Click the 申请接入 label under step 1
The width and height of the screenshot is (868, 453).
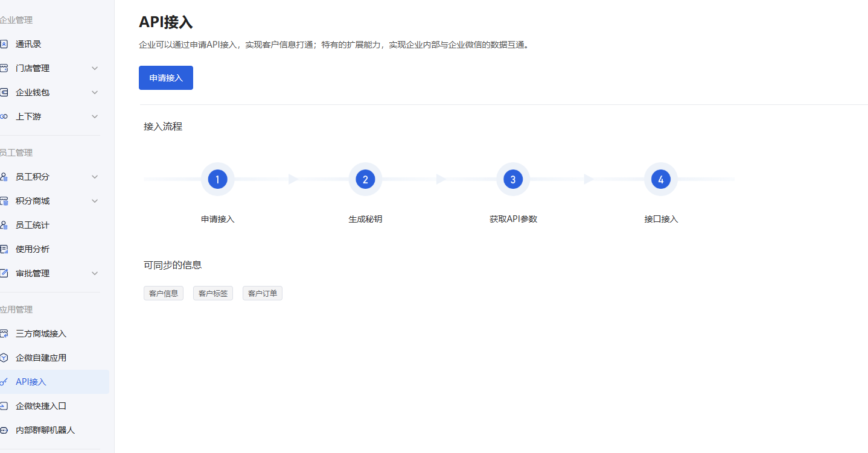click(217, 219)
